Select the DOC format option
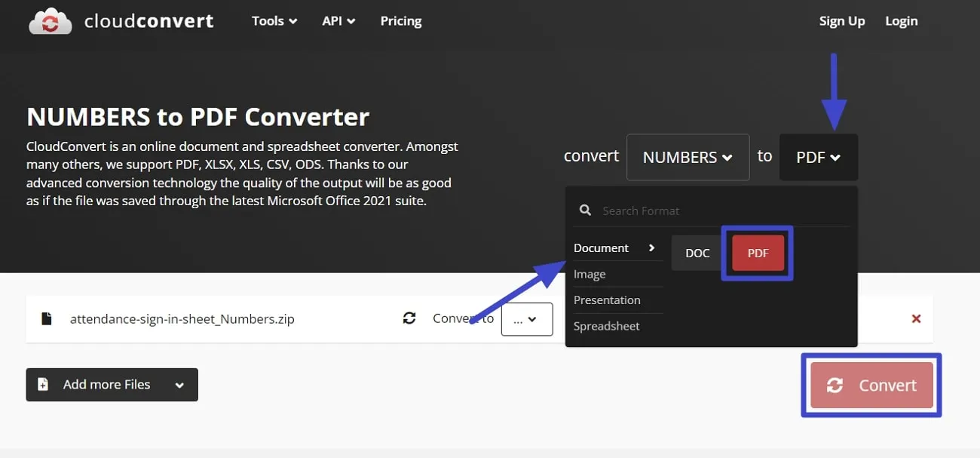This screenshot has height=458, width=980. pyautogui.click(x=697, y=253)
